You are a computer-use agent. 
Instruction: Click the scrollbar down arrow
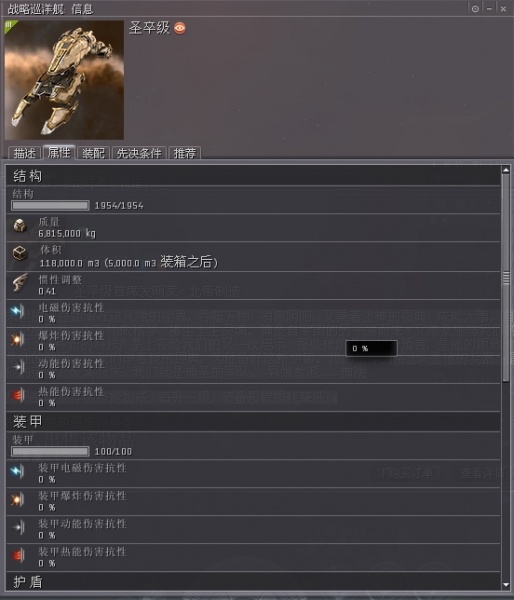point(506,585)
